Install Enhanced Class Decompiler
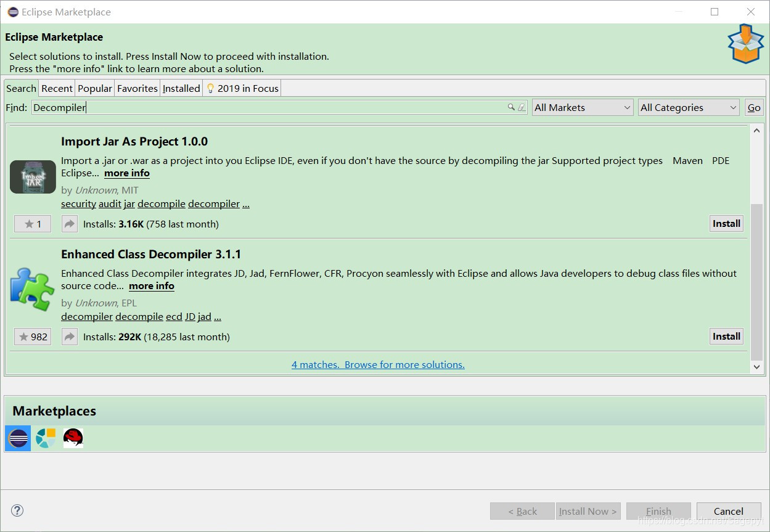Viewport: 770px width, 532px height. (x=726, y=336)
